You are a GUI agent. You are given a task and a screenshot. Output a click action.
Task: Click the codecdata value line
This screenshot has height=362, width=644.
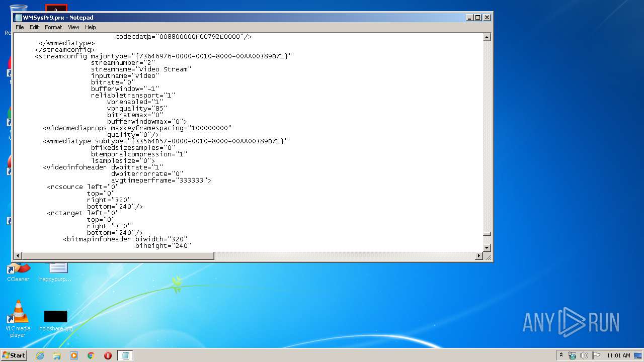point(183,36)
